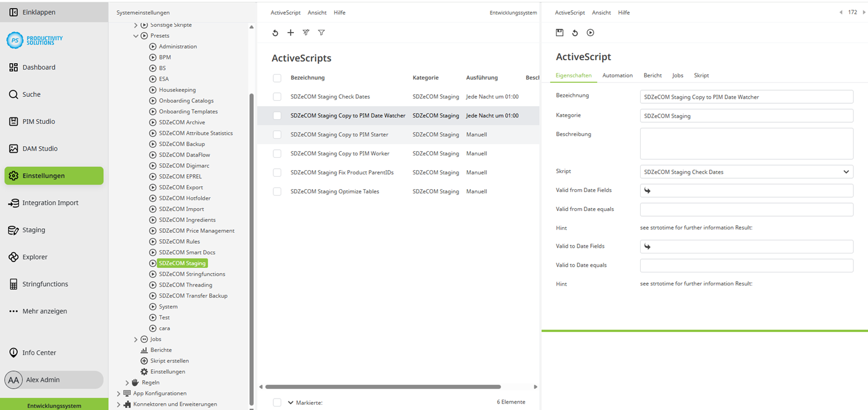Select all scripts via the header checkbox
This screenshot has height=410, width=868.
tap(277, 77)
